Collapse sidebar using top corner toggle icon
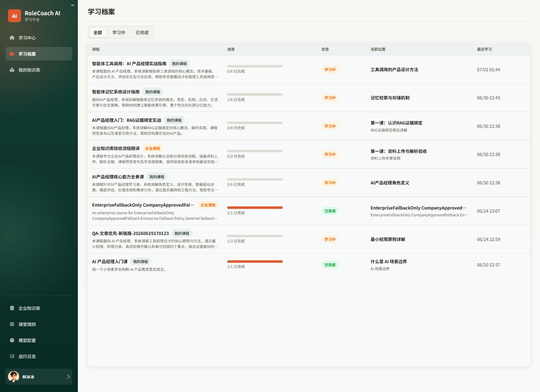This screenshot has height=392, width=540. pos(73,5)
